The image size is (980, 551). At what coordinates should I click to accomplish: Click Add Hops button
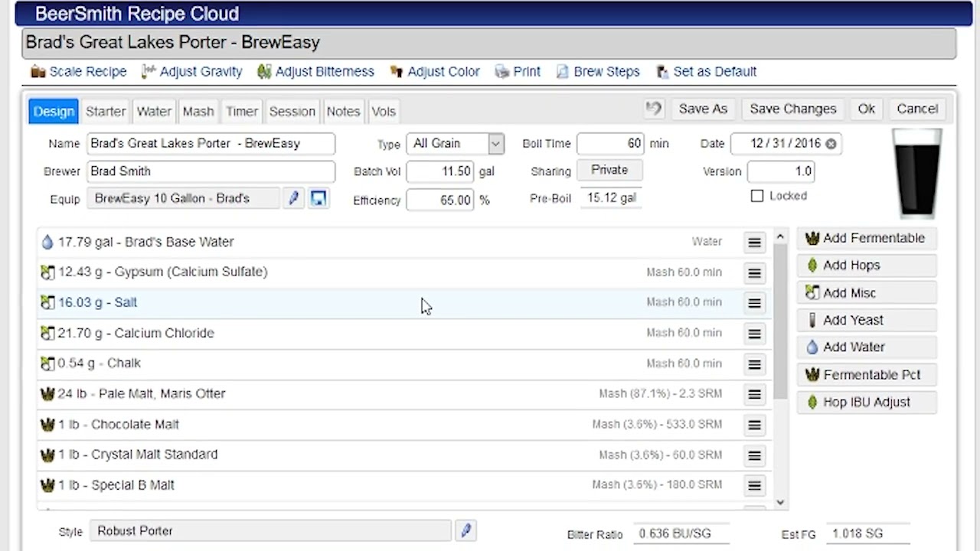point(866,266)
